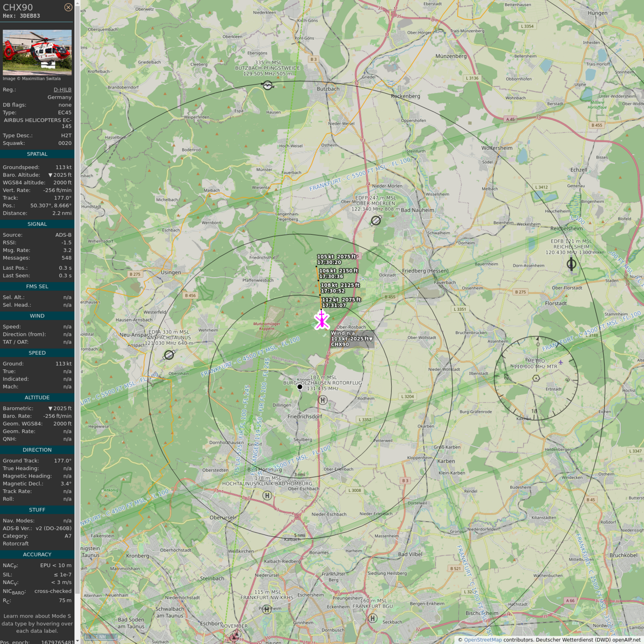Click the Frankfurt NW-KRHS heliport H icon

pyautogui.click(x=267, y=609)
